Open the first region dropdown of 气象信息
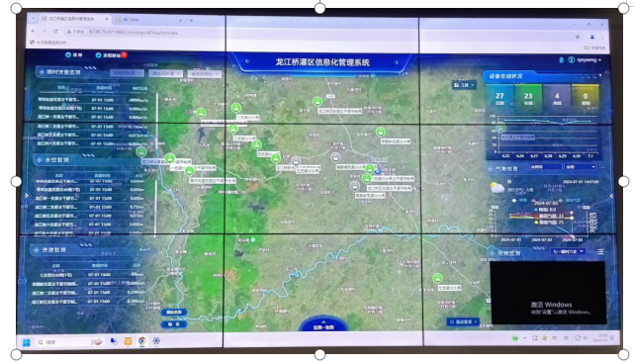The height and width of the screenshot is (364, 634). [x=545, y=166]
